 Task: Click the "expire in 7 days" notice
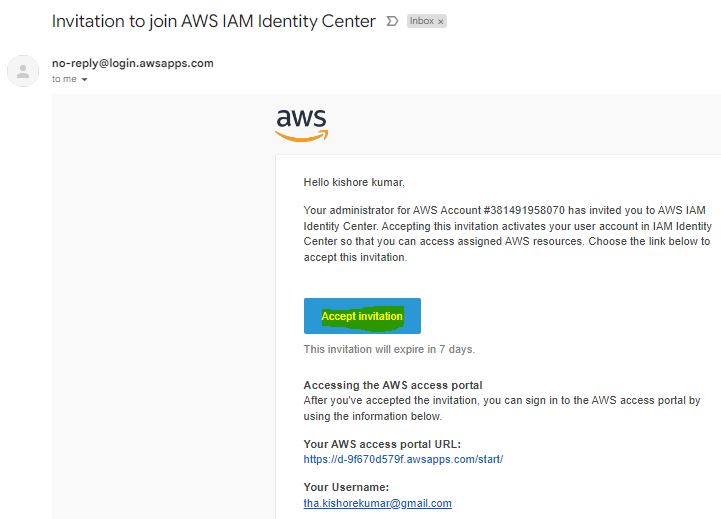coord(389,350)
